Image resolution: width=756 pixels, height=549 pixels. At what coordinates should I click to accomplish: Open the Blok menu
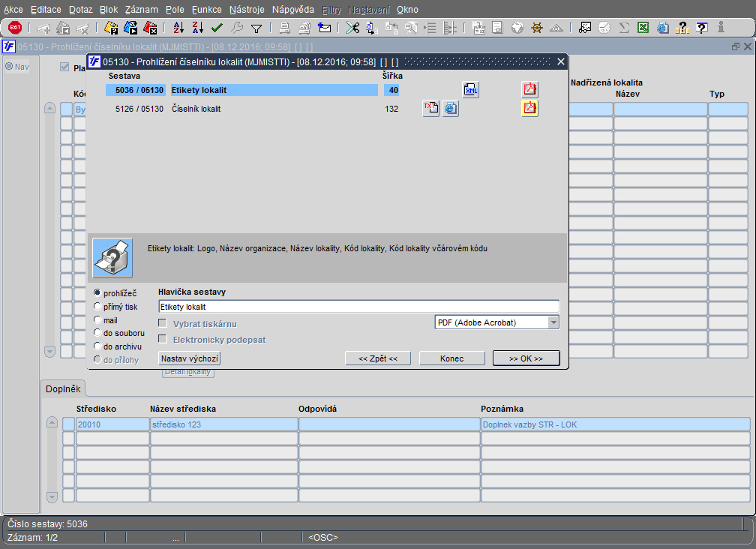(x=109, y=10)
